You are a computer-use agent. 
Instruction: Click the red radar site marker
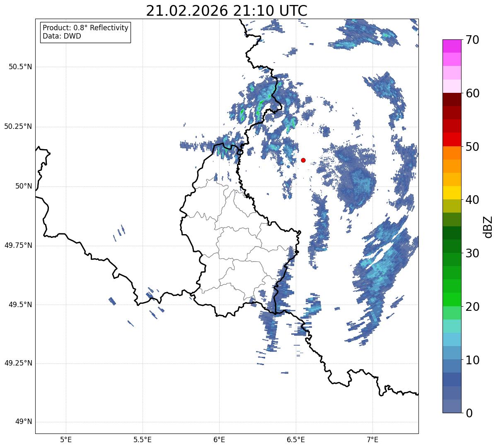(303, 160)
